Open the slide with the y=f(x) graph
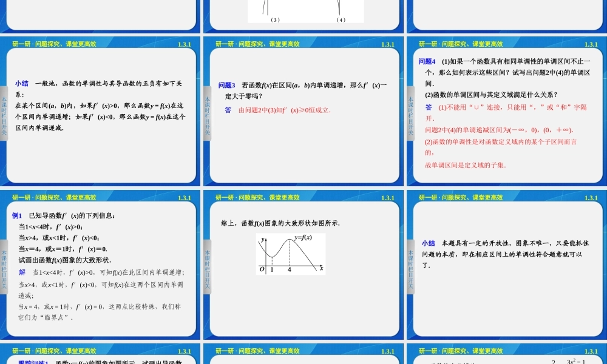The image size is (607, 364). pyautogui.click(x=303, y=265)
